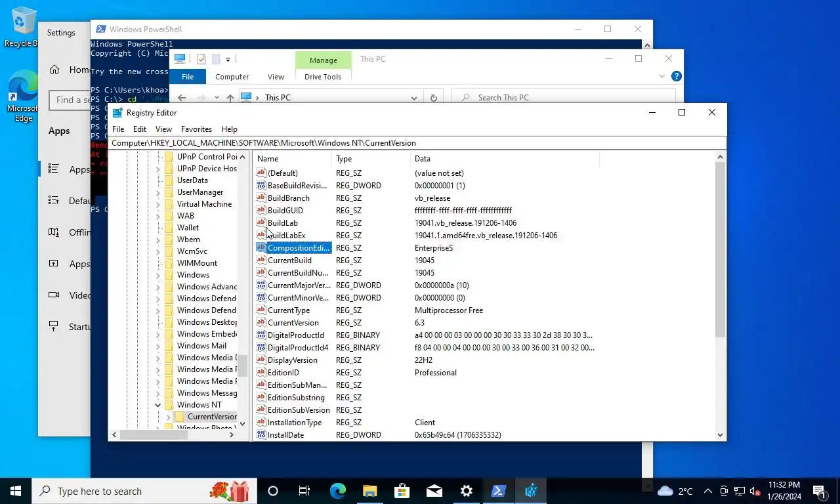Image resolution: width=840 pixels, height=504 pixels.
Task: Open the Computer tab in File Explorer
Action: (x=232, y=77)
